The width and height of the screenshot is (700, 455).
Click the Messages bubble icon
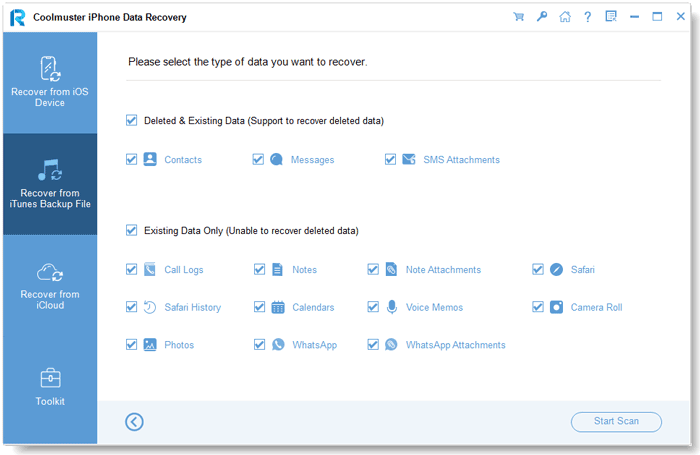276,159
